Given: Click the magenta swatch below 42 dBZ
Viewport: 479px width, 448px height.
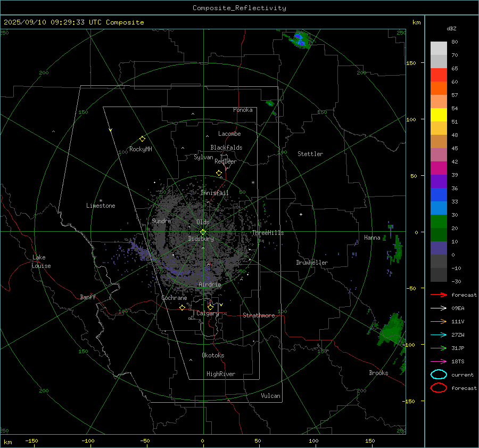Looking at the screenshot, I should point(439,168).
